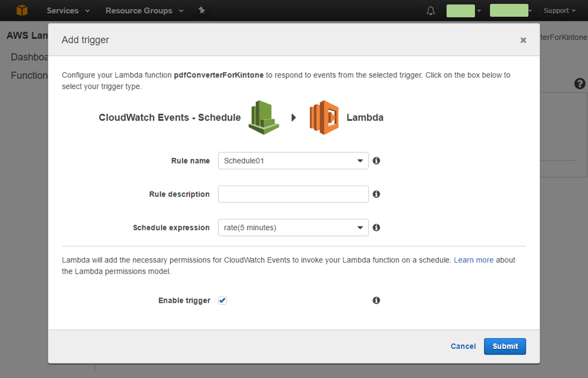Close the Add trigger dialog
The height and width of the screenshot is (378, 588).
523,40
